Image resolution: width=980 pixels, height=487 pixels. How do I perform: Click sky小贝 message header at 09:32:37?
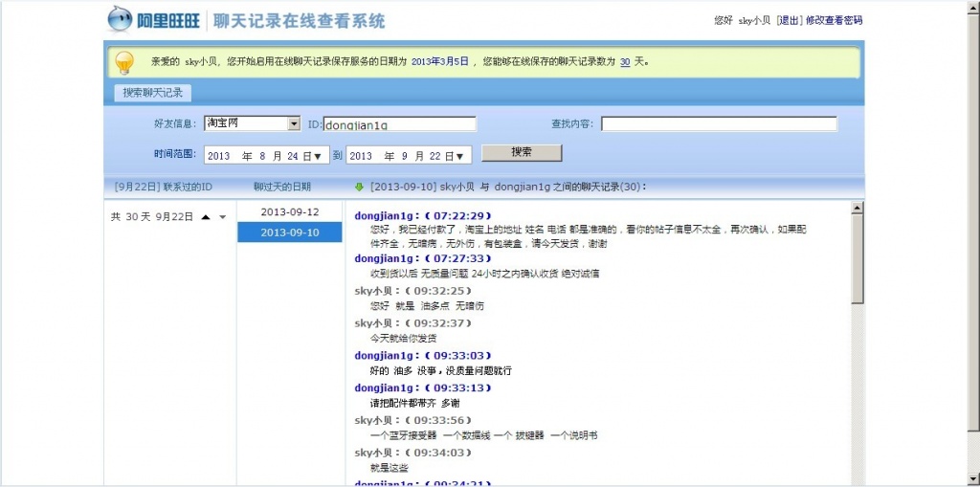(x=413, y=323)
